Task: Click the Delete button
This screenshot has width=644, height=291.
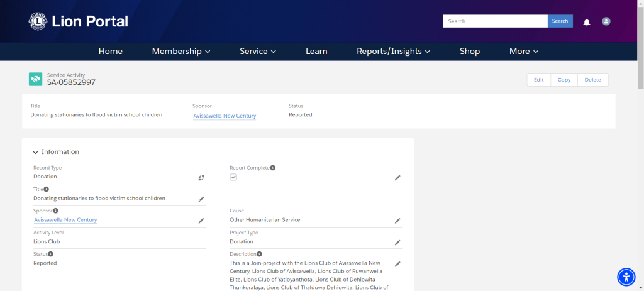Action: tap(592, 80)
